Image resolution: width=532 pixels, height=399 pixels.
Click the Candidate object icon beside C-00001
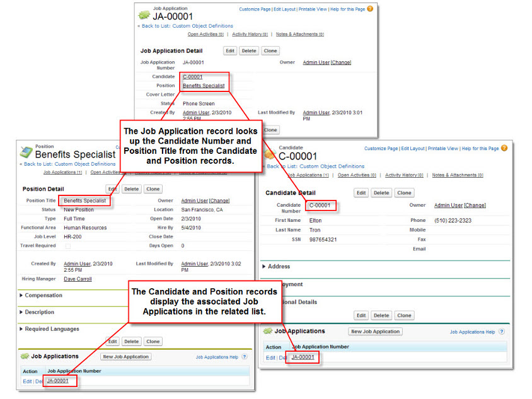[x=270, y=154]
